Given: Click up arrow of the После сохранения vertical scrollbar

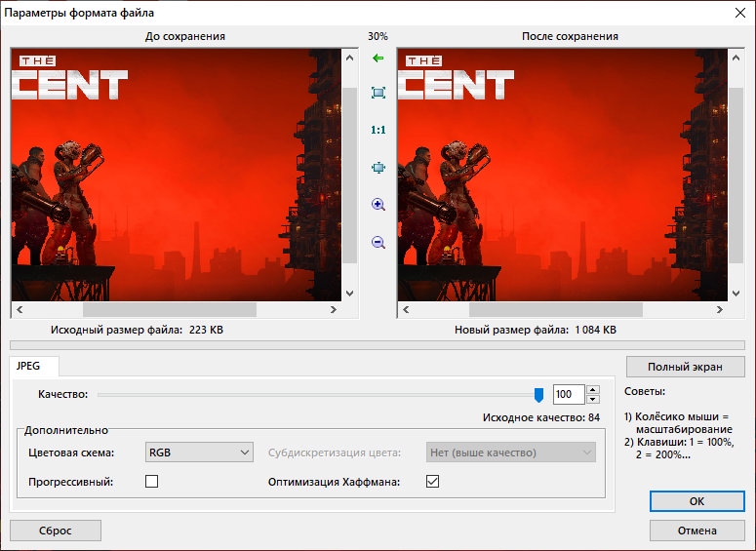Looking at the screenshot, I should click(736, 58).
